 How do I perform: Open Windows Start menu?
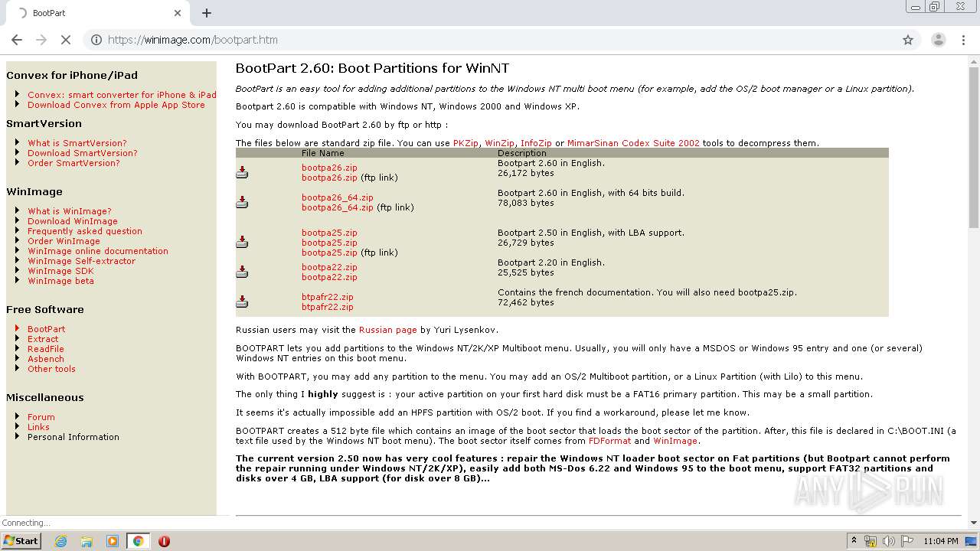coord(21,541)
